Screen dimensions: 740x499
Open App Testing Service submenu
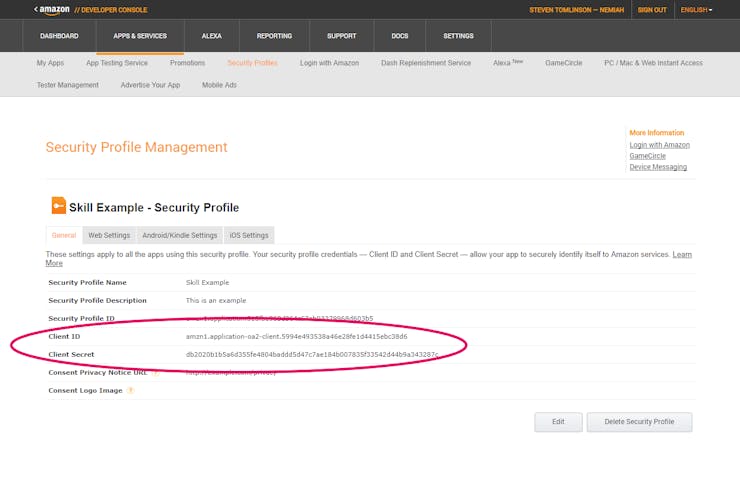coord(117,63)
